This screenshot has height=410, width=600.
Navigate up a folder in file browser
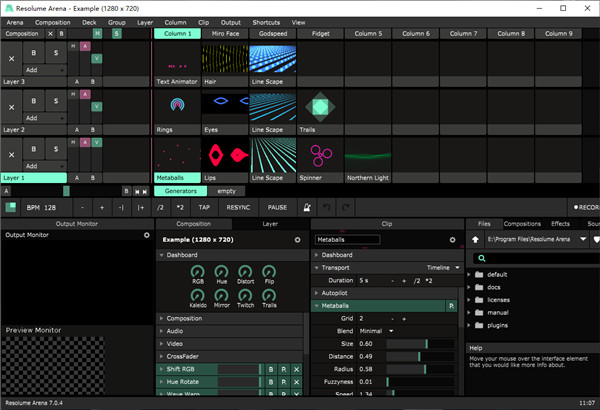[474, 240]
